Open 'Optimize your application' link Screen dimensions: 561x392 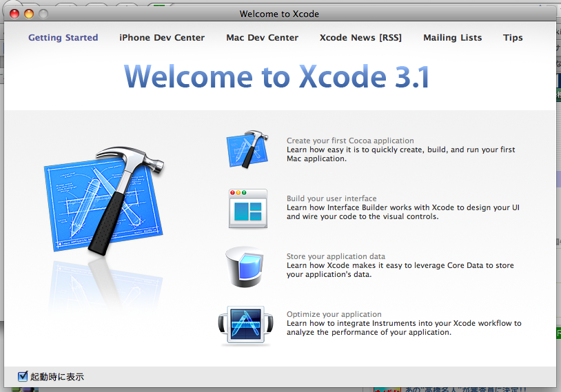[334, 314]
